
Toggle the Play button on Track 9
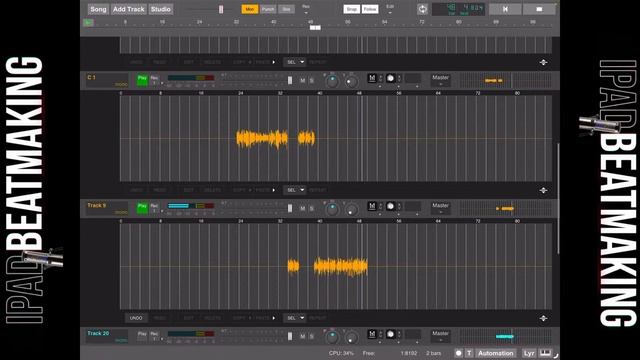(142, 208)
